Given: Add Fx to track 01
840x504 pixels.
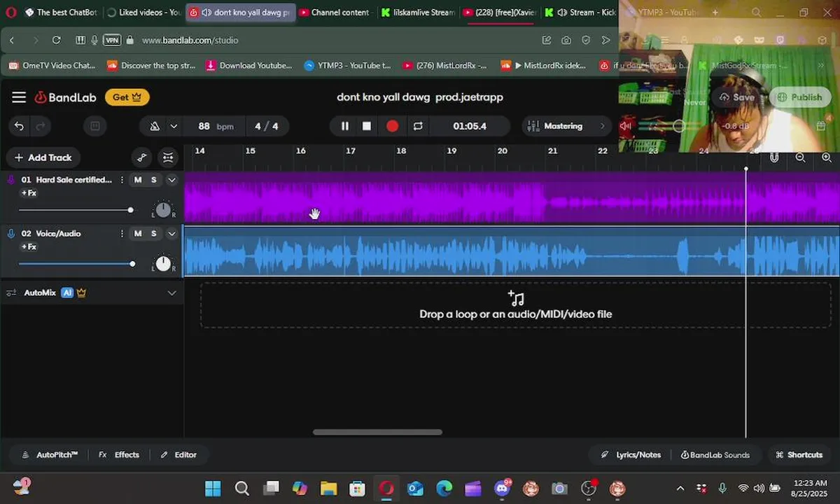Looking at the screenshot, I should [x=29, y=193].
